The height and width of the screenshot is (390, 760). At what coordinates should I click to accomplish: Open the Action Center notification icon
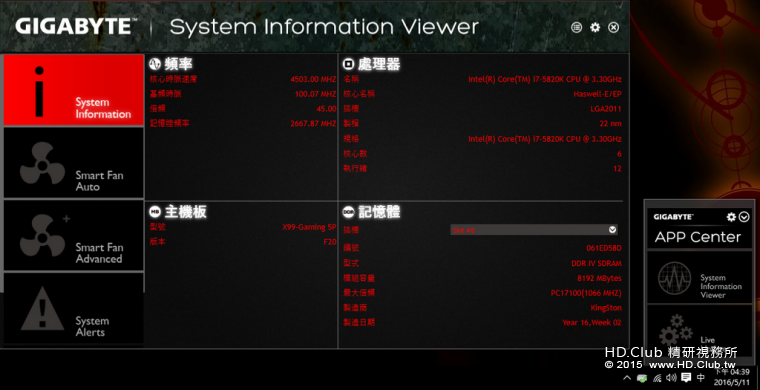pyautogui.click(x=686, y=378)
